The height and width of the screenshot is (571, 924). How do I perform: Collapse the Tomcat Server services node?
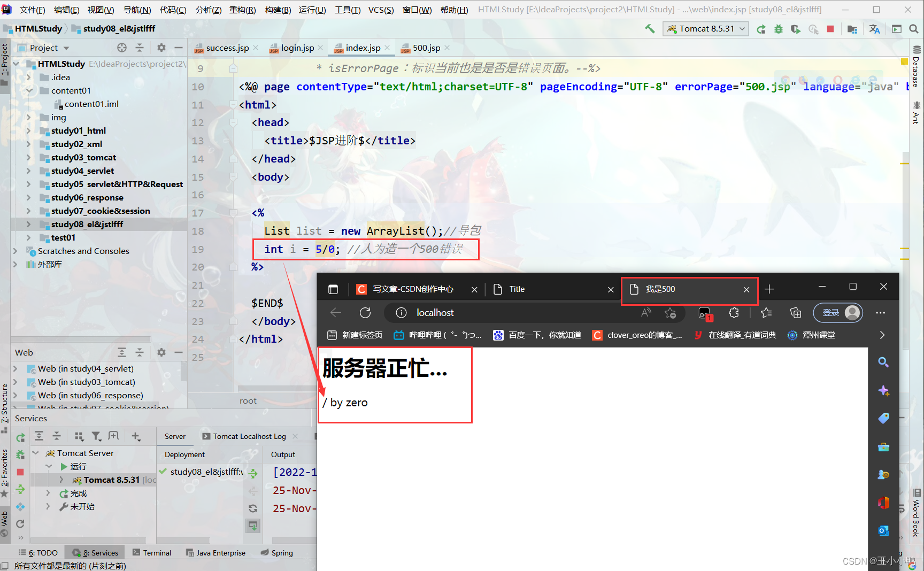coord(35,453)
